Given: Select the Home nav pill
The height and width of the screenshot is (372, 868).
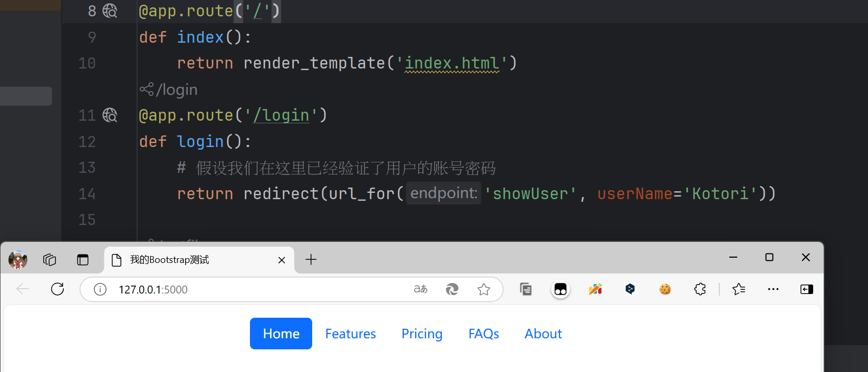Looking at the screenshot, I should (x=281, y=334).
